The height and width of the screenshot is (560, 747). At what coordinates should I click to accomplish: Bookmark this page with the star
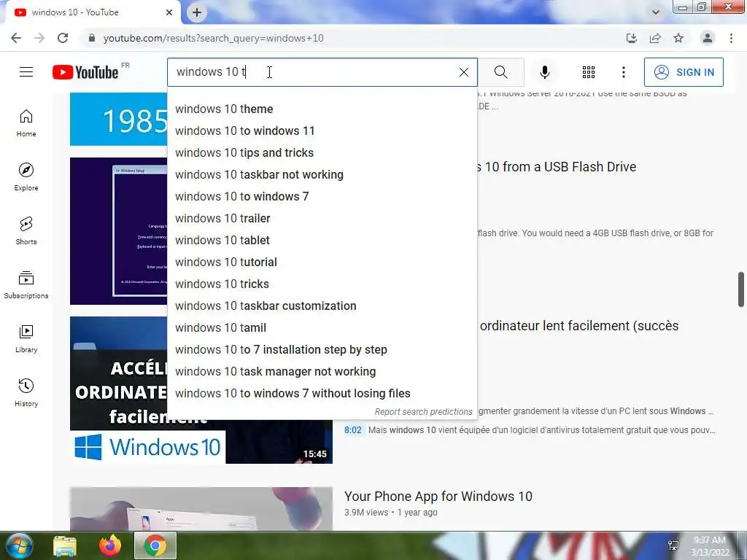(678, 38)
